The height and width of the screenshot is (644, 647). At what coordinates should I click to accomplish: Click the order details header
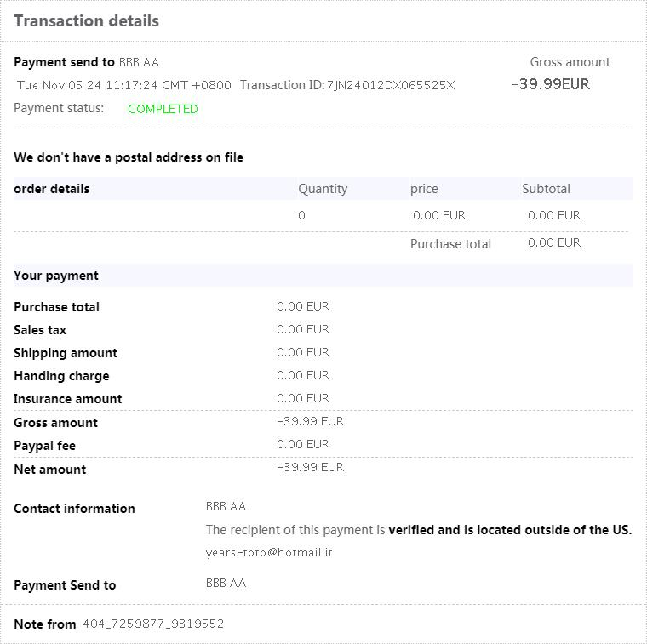52,189
